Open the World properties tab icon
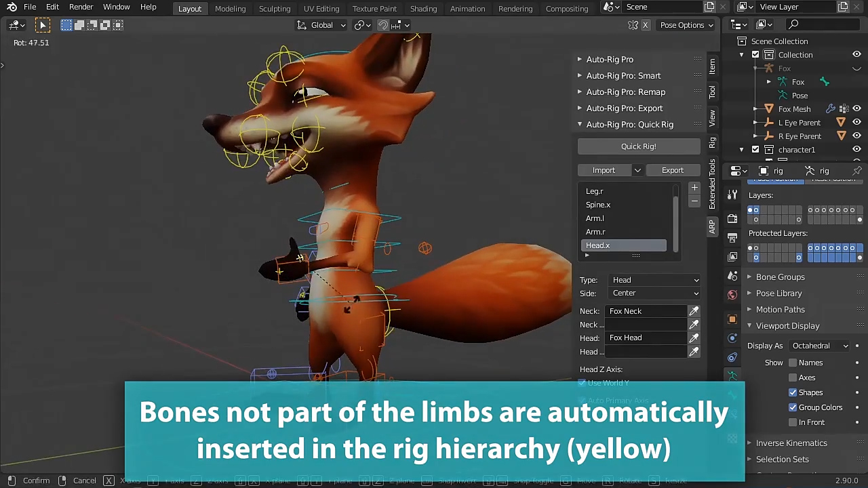Screen dimensions: 868x488 tap(732, 295)
